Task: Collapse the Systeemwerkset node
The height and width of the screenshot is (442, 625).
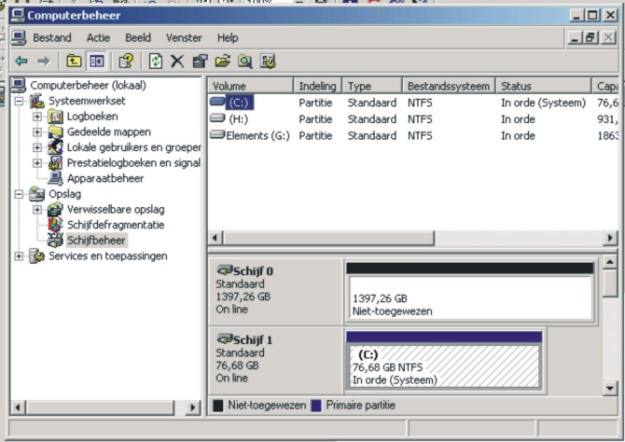Action: pos(19,101)
